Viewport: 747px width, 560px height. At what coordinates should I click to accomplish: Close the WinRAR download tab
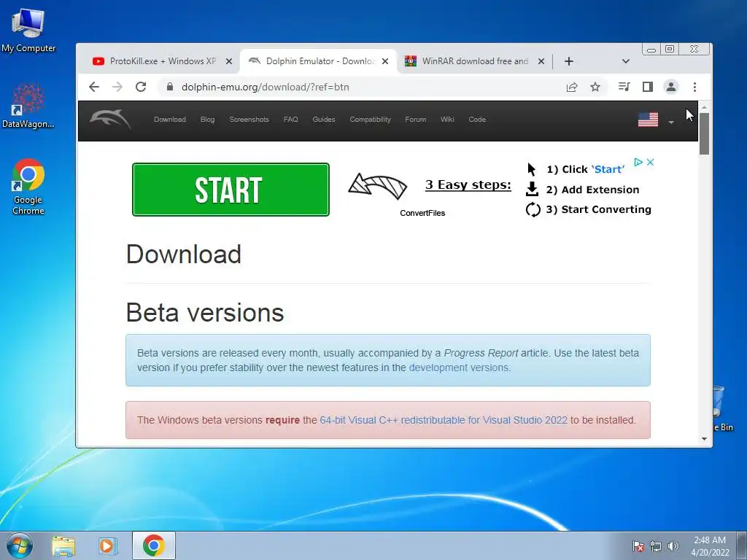pyautogui.click(x=541, y=61)
